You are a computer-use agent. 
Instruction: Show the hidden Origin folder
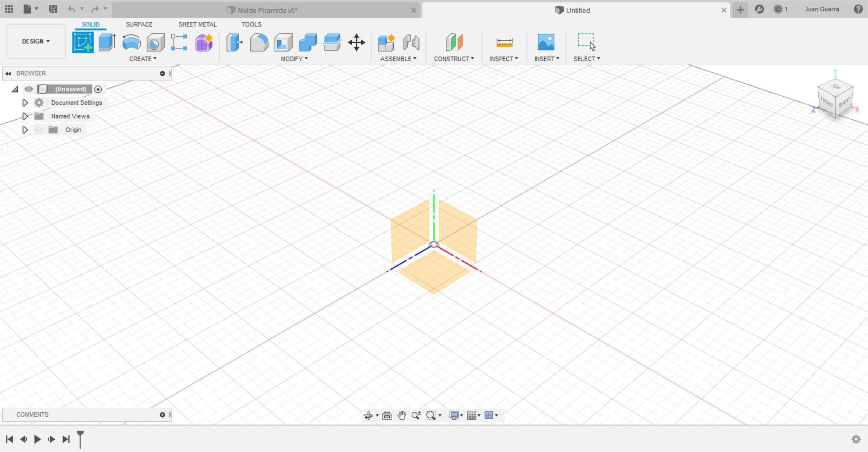[39, 130]
